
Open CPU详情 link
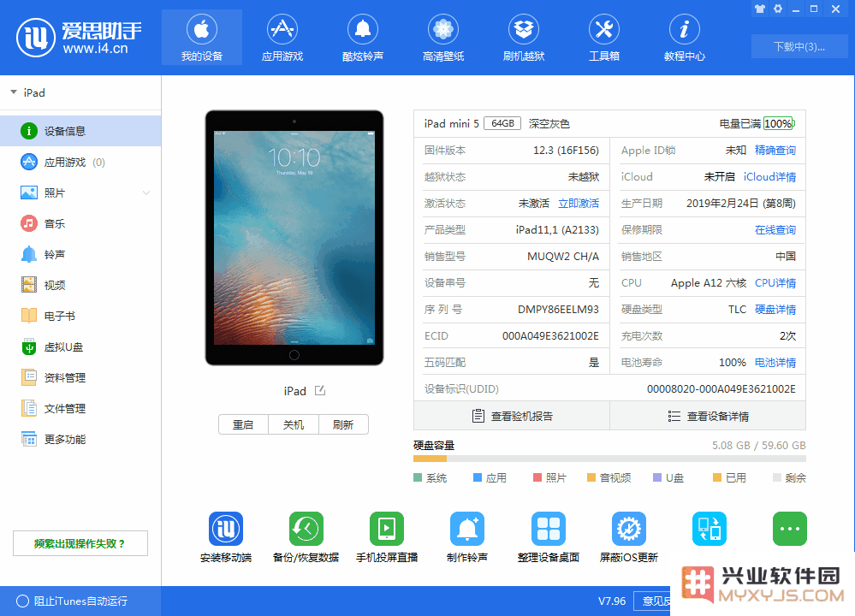(775, 283)
